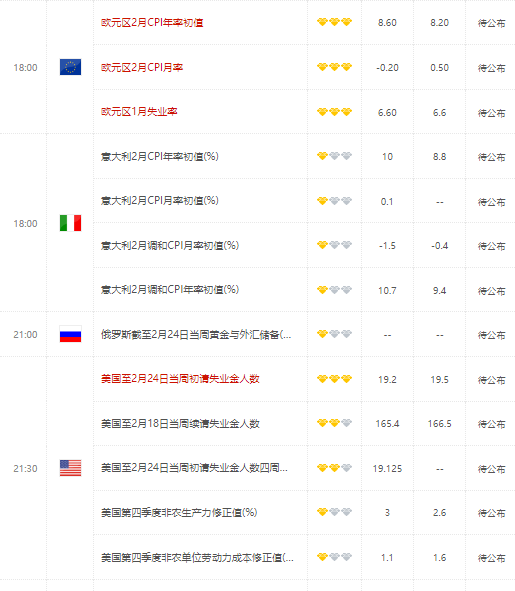Select previous value 19.125

[387, 469]
